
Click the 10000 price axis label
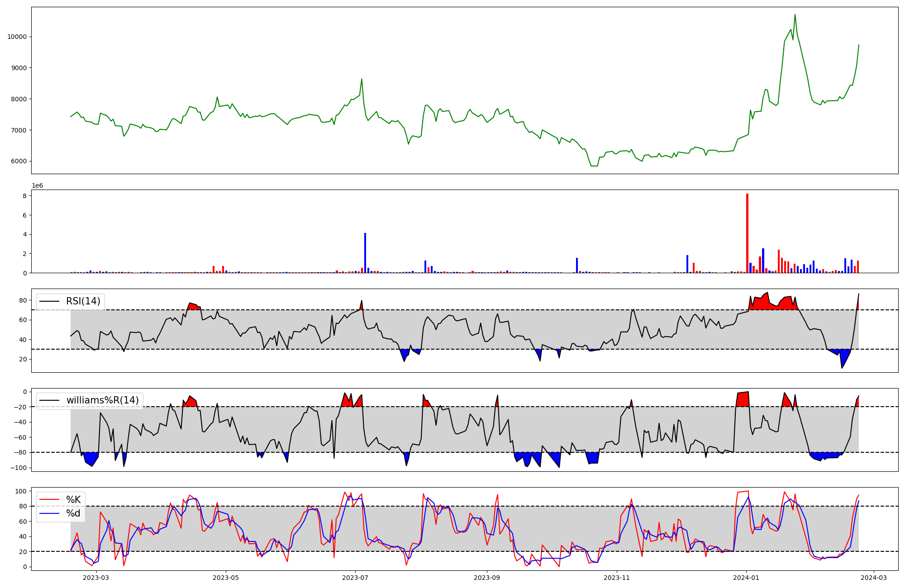pyautogui.click(x=17, y=37)
